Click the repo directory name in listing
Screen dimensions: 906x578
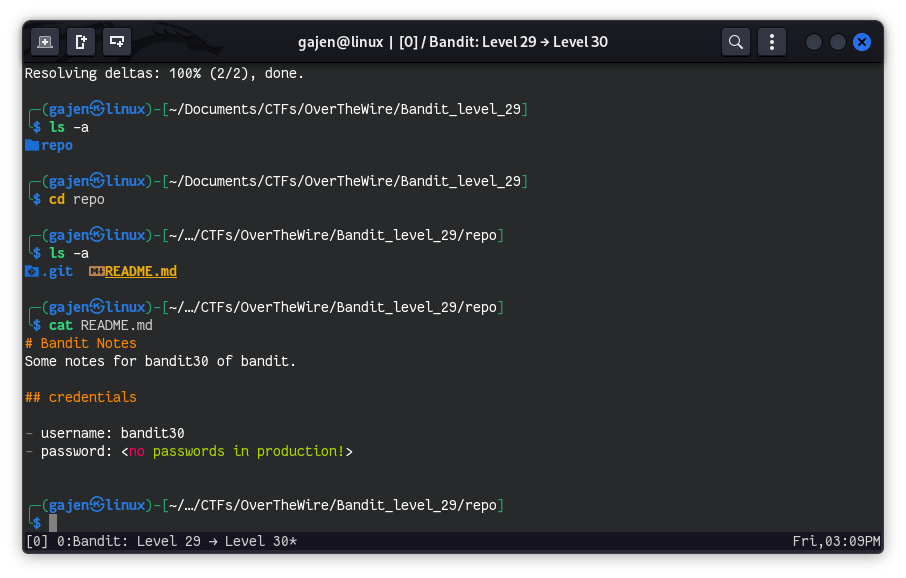[x=57, y=145]
